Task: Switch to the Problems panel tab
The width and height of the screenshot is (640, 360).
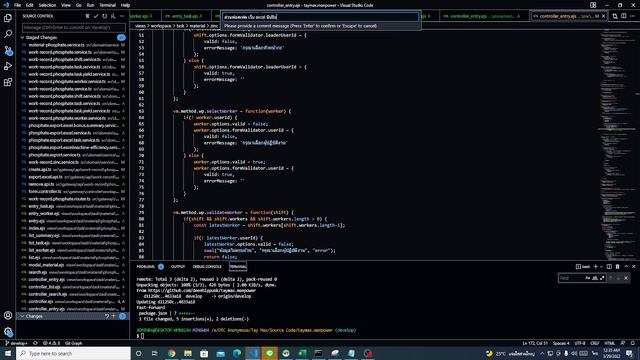Action: [x=146, y=267]
